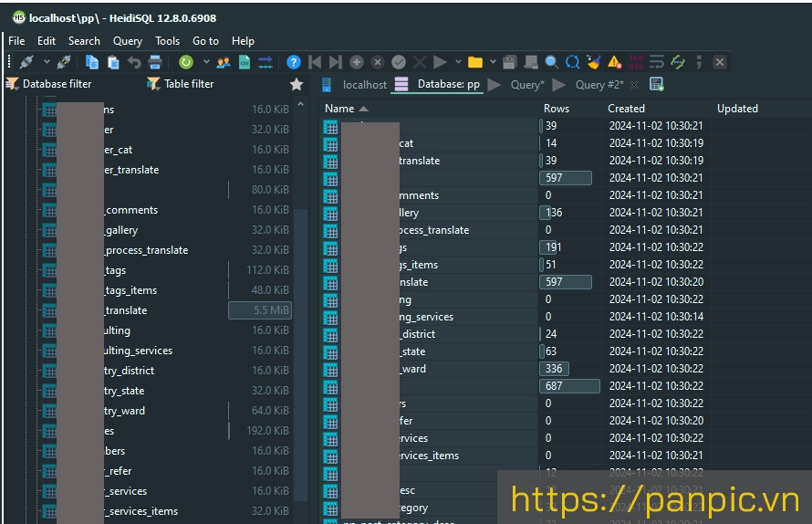Click the CSV import file icon
The height and width of the screenshot is (524, 812).
[x=245, y=62]
